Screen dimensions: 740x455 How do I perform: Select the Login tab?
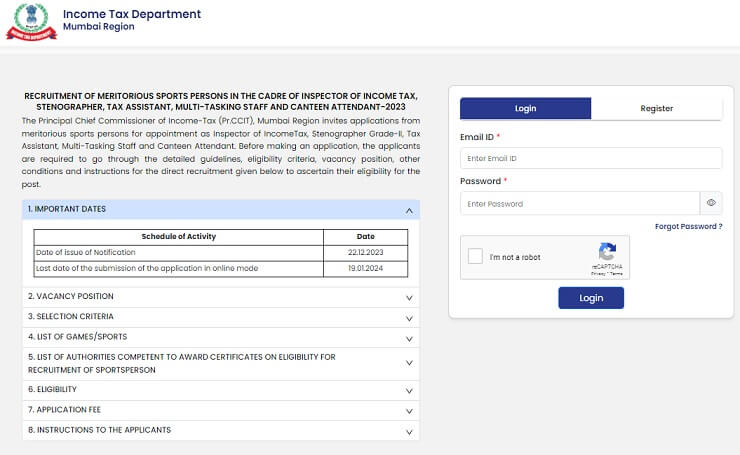pos(525,109)
